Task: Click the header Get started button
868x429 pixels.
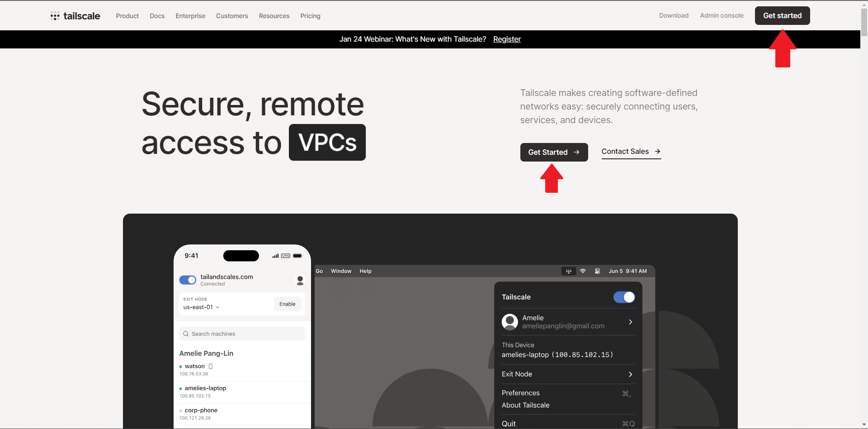Action: point(782,15)
